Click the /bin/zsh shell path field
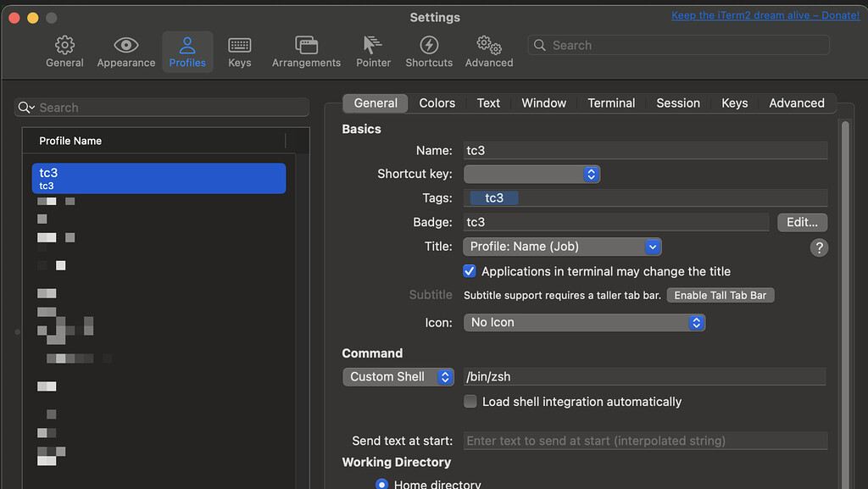The height and width of the screenshot is (489, 868). point(645,376)
